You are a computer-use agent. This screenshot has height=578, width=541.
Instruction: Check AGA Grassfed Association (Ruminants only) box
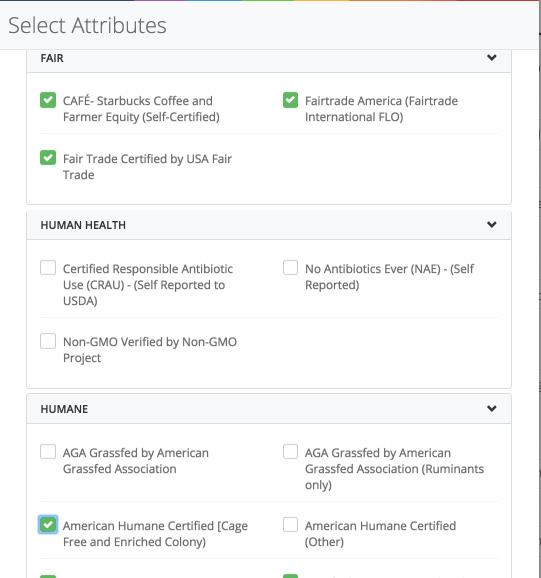tap(290, 452)
